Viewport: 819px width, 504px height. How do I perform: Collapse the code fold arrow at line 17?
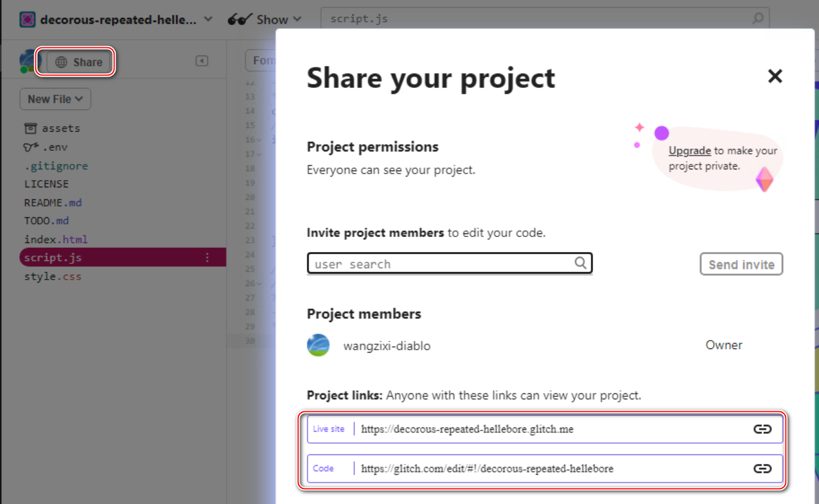259,154
